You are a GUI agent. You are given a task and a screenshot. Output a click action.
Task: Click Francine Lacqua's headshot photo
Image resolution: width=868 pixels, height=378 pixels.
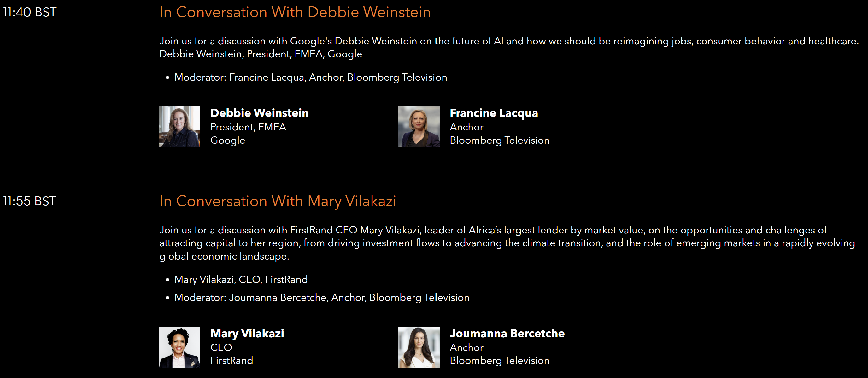(x=419, y=127)
